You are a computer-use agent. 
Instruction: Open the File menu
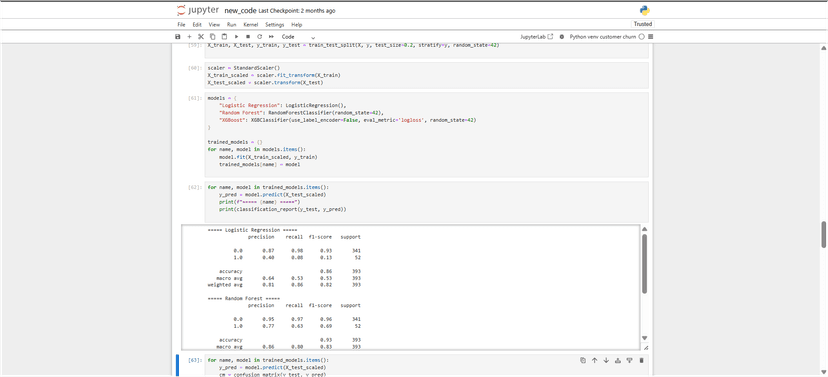(181, 25)
